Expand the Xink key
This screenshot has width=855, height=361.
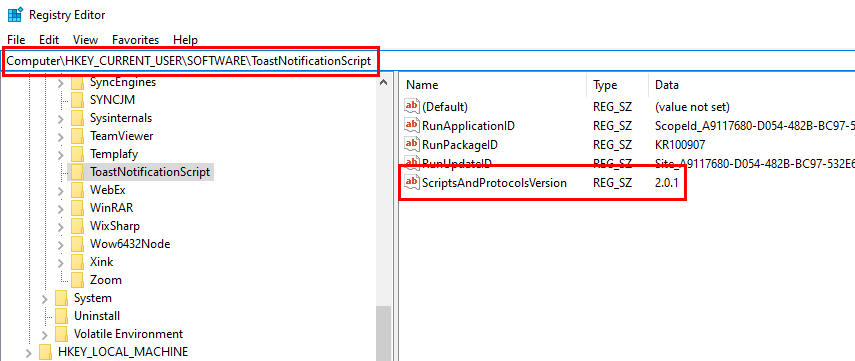[61, 262]
